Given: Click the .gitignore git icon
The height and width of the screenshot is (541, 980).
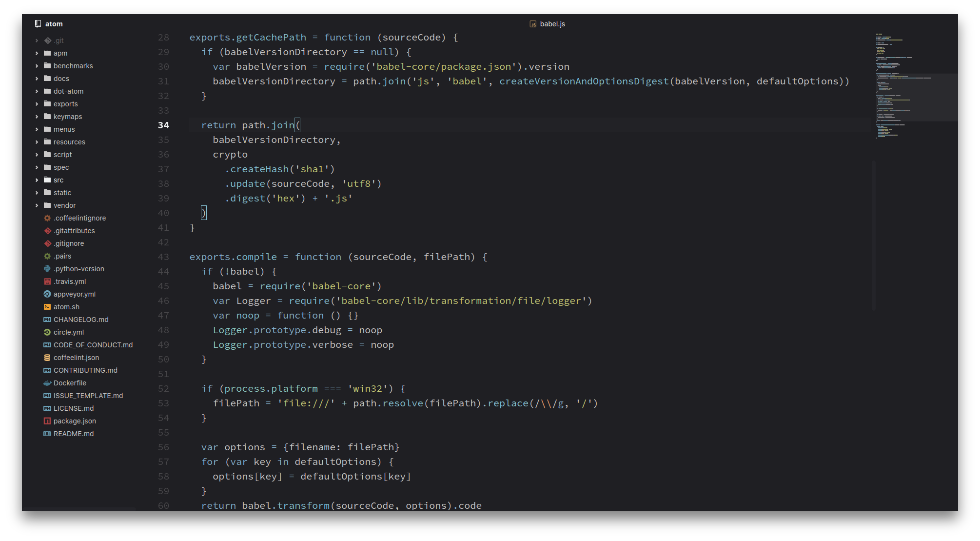Looking at the screenshot, I should pos(47,243).
